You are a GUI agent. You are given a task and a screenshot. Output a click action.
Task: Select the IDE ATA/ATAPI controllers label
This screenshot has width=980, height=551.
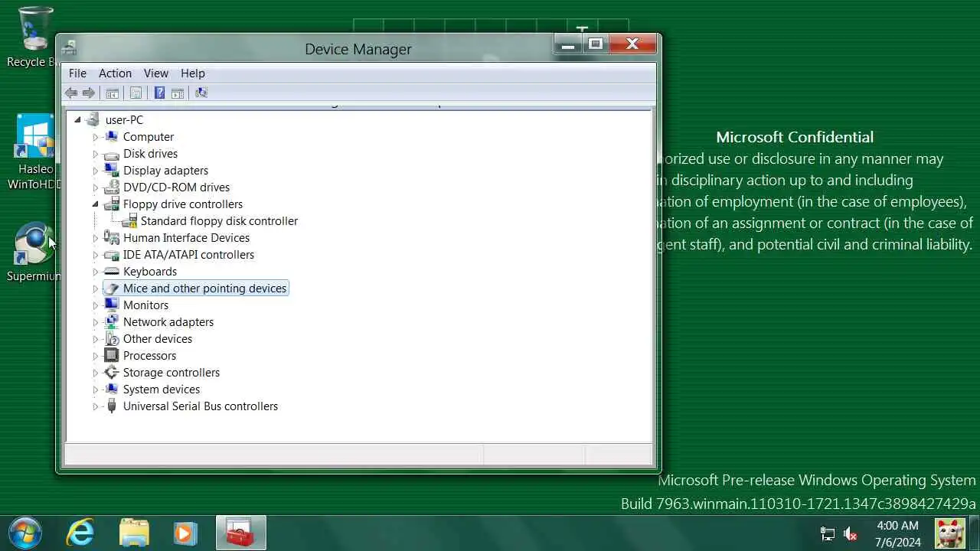[x=188, y=255]
